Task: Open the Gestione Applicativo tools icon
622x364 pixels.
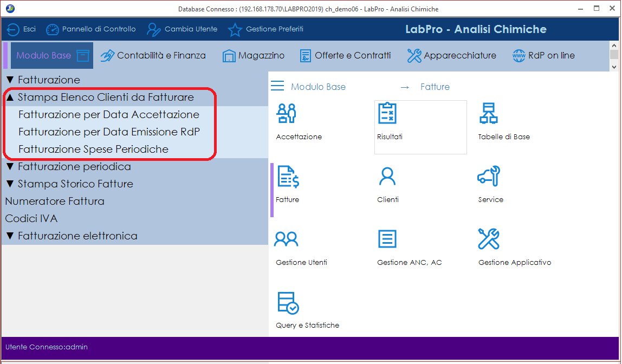Action: coord(489,239)
